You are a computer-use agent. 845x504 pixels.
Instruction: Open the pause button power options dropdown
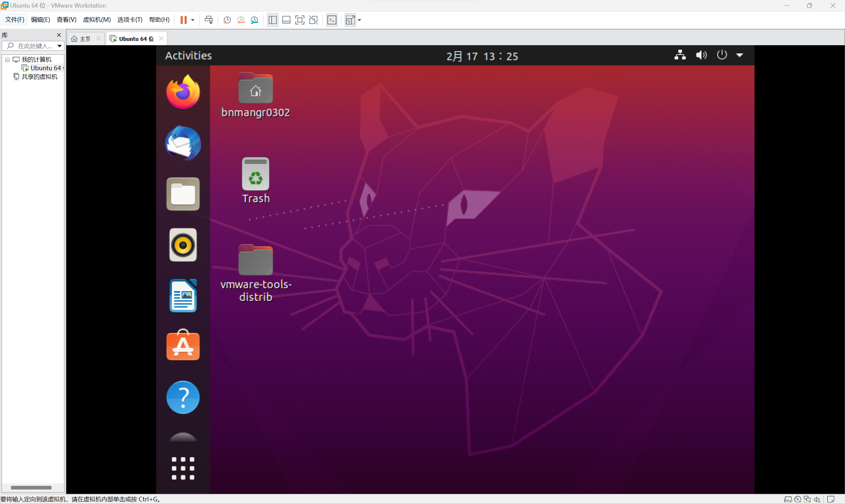tap(193, 20)
